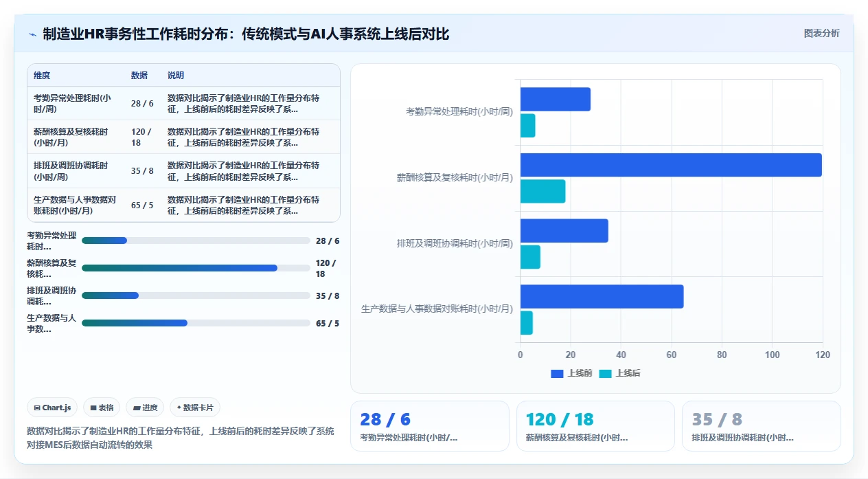868x479 pixels.
Task: Click the 数据 column header
Action: point(139,76)
